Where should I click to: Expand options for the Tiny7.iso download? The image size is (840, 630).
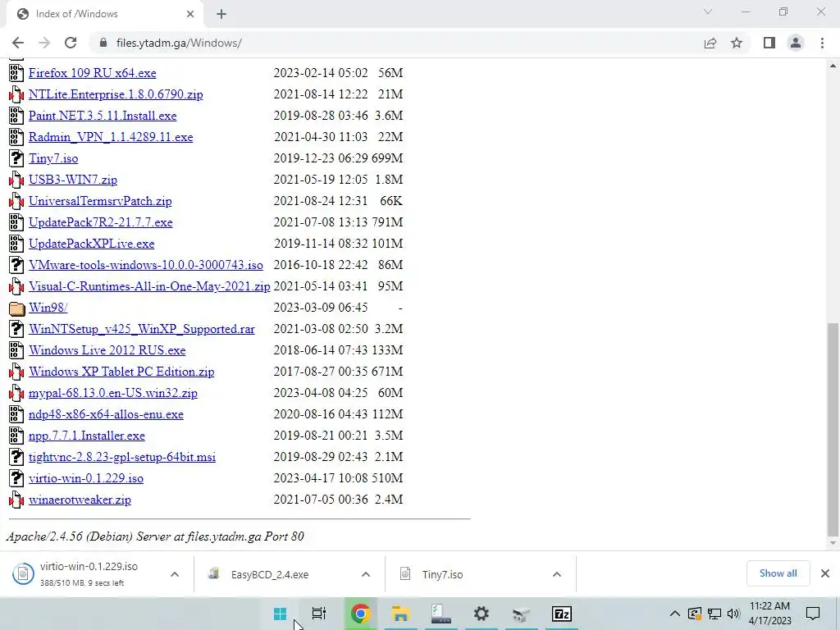pyautogui.click(x=557, y=574)
